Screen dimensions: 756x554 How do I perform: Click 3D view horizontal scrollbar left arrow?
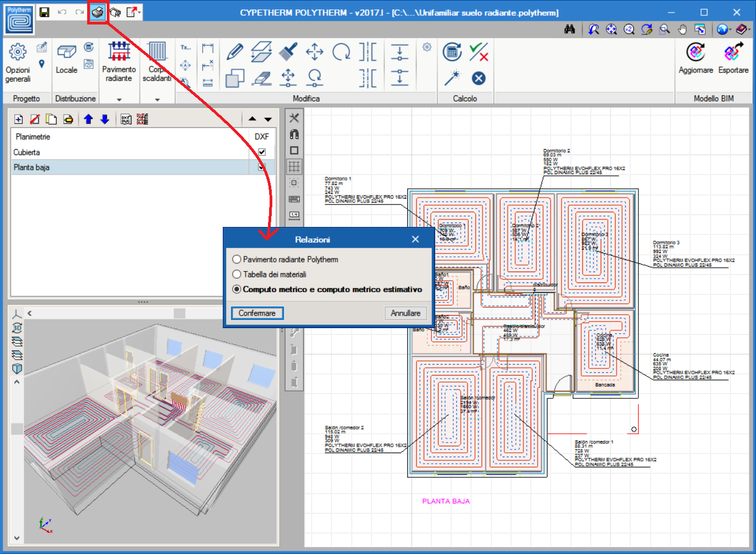[x=29, y=313]
